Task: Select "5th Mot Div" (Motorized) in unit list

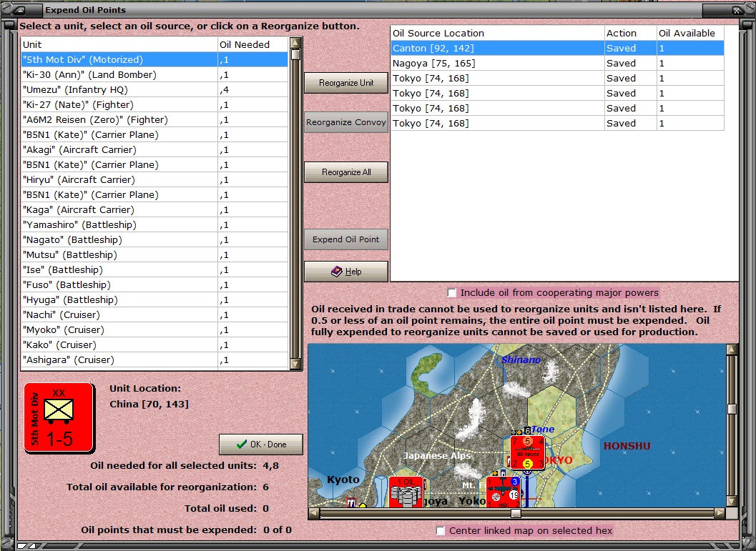Action: coord(154,60)
